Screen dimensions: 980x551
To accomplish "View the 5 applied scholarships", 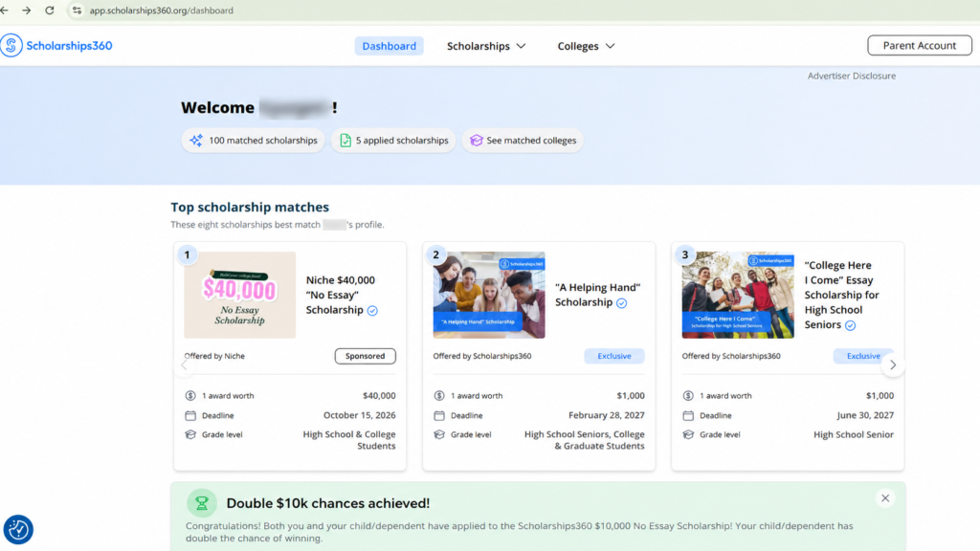I will pyautogui.click(x=393, y=141).
